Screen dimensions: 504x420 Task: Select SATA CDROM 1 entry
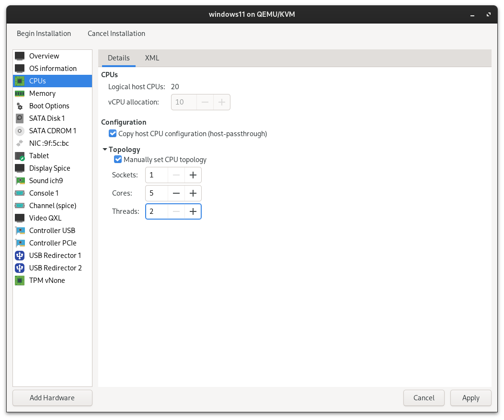pos(52,131)
